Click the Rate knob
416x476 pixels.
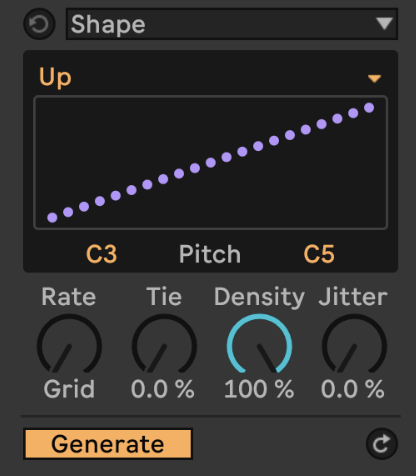pyautogui.click(x=69, y=344)
